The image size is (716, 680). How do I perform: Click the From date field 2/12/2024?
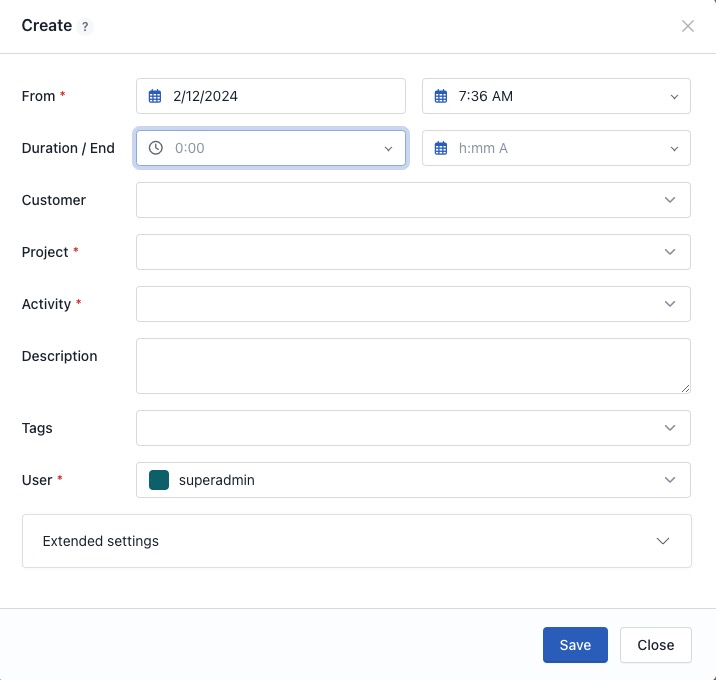(280, 96)
